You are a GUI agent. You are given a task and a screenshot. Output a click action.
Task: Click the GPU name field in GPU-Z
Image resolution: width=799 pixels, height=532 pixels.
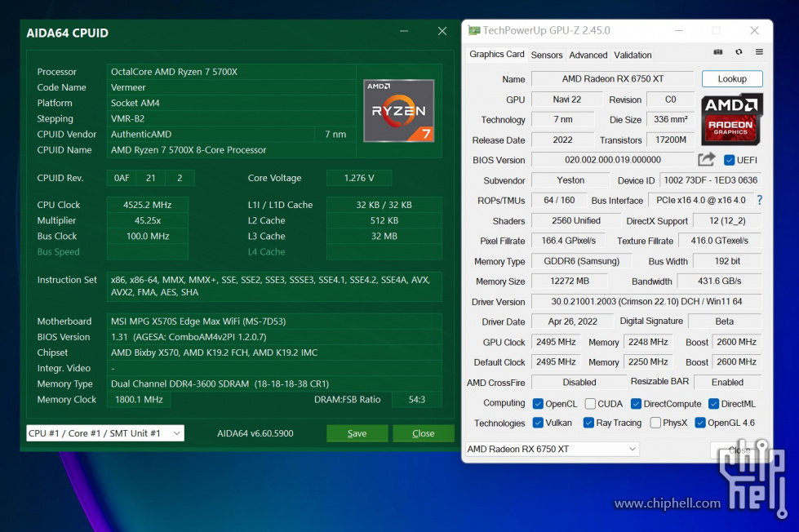[x=612, y=79]
